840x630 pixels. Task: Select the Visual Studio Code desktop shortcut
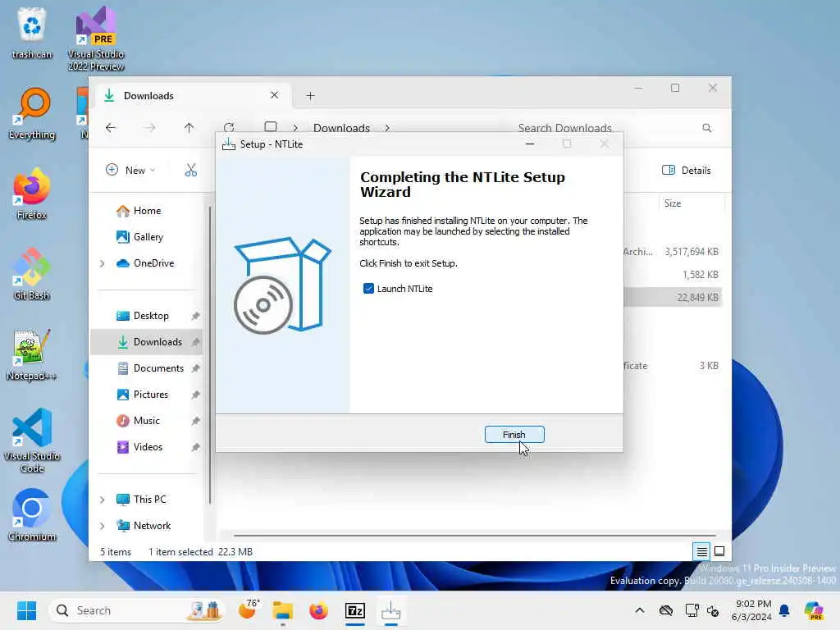point(32,441)
